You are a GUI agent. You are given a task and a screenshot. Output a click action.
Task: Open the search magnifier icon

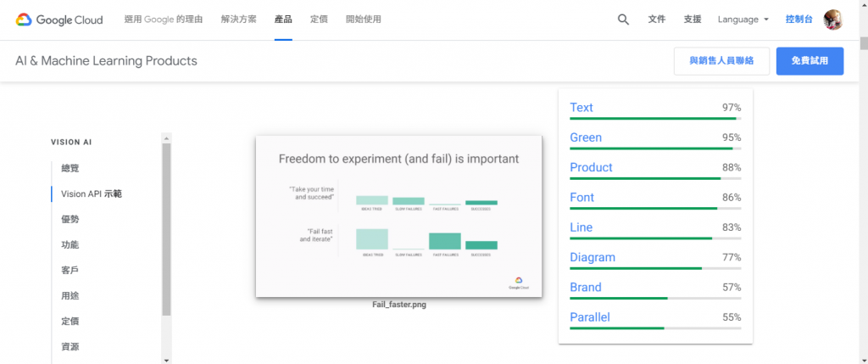[x=623, y=20]
